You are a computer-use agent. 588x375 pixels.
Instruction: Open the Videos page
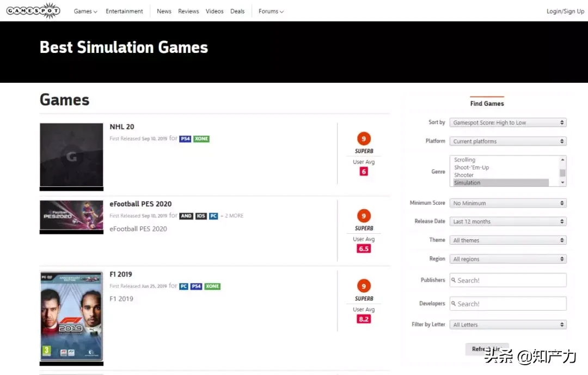[215, 11]
